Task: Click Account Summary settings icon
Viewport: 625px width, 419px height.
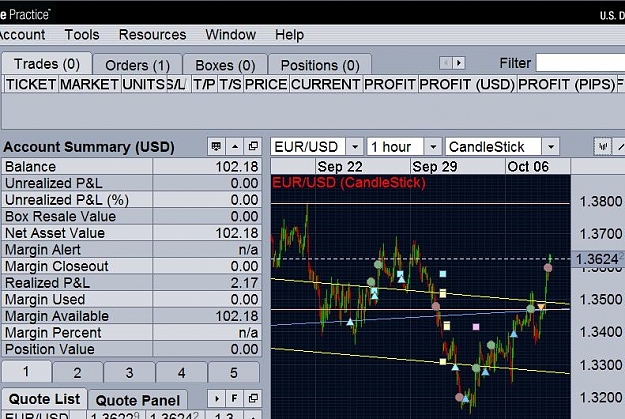Action: 216,146
